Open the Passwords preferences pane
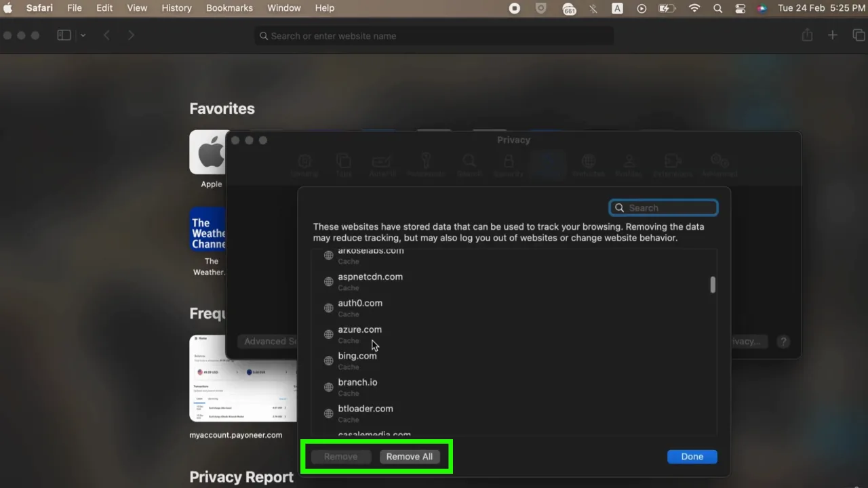868x488 pixels. (x=426, y=165)
